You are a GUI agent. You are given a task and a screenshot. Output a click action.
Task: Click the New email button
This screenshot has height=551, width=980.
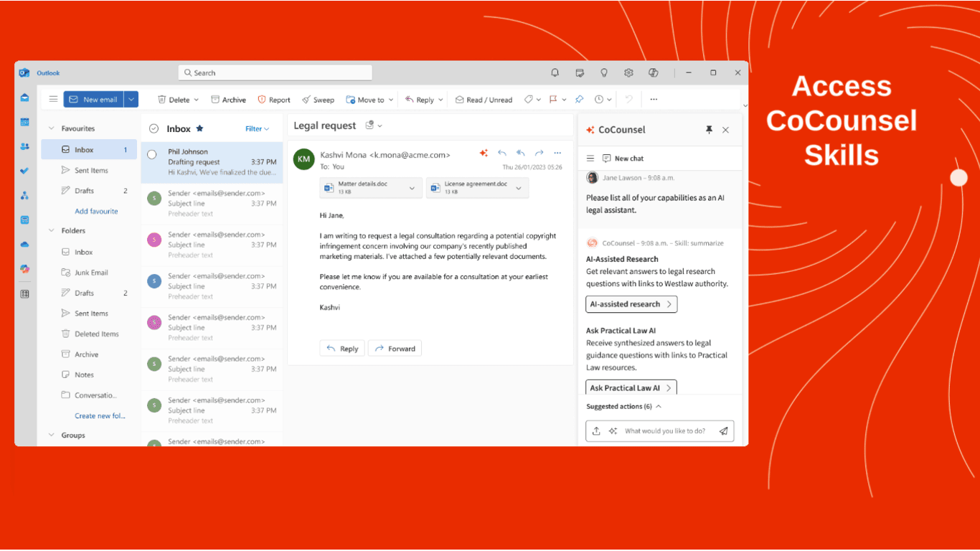pos(93,100)
